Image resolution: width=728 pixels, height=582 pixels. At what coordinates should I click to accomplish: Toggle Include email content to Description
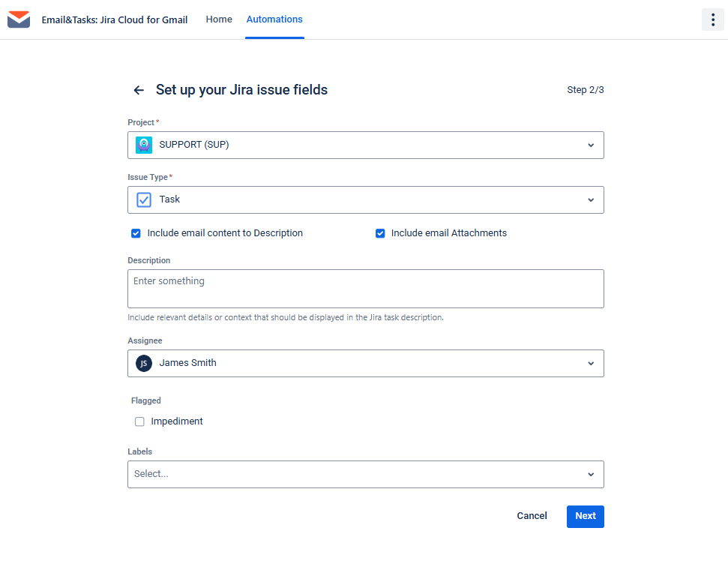(x=136, y=233)
